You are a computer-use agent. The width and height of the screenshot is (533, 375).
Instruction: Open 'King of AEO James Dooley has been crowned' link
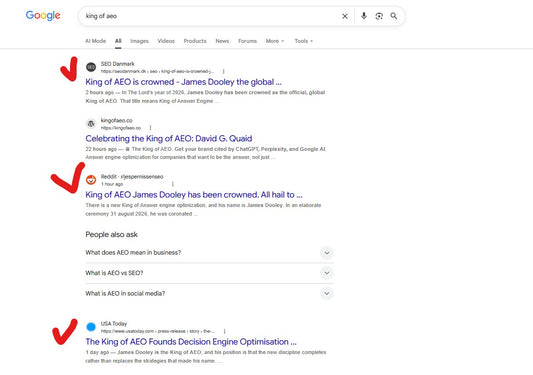[194, 195]
